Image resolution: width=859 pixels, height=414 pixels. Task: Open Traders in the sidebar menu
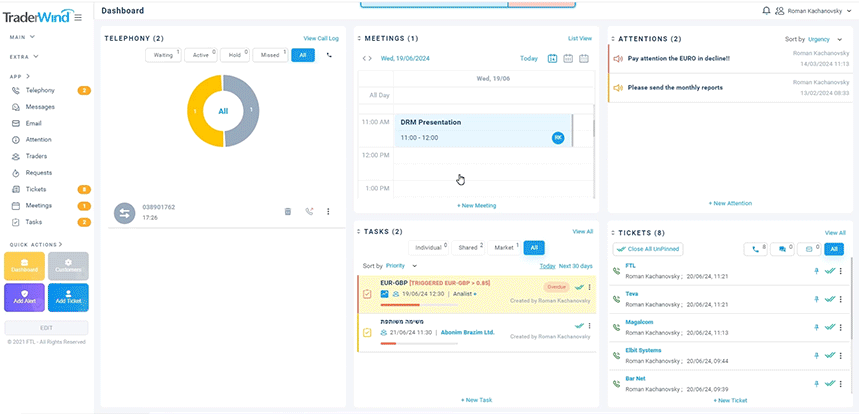36,156
